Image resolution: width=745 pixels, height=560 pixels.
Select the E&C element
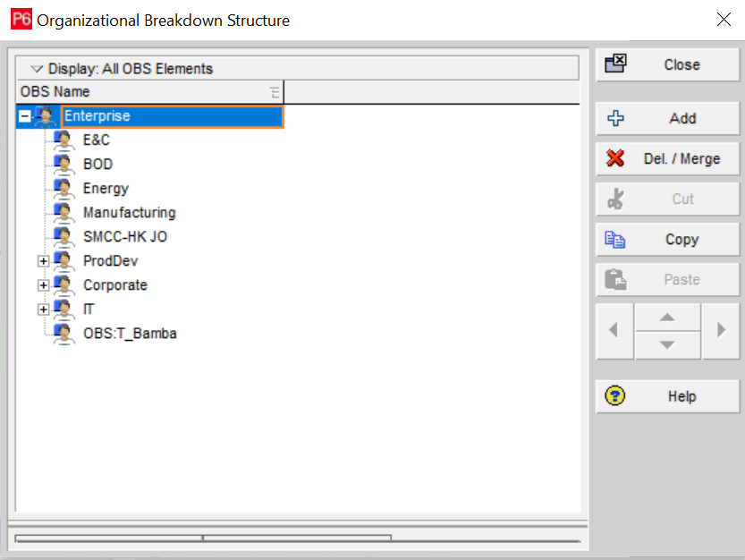[x=97, y=140]
